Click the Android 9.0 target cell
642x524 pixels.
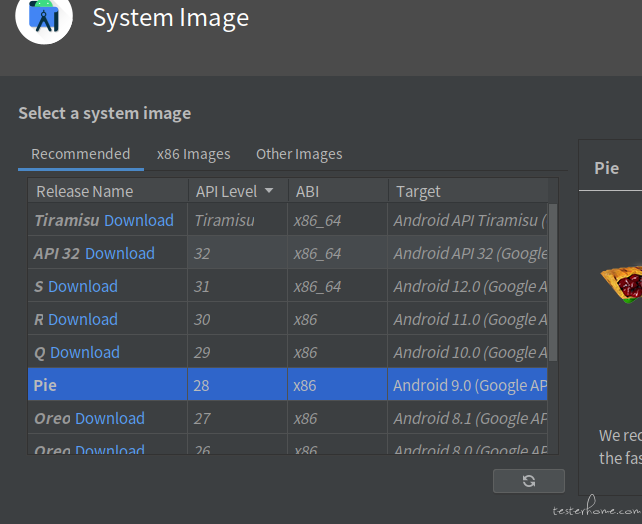point(468,385)
